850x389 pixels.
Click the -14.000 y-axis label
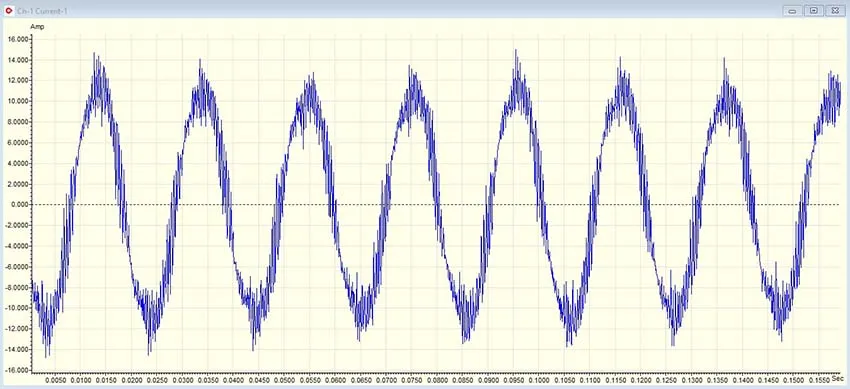16,349
